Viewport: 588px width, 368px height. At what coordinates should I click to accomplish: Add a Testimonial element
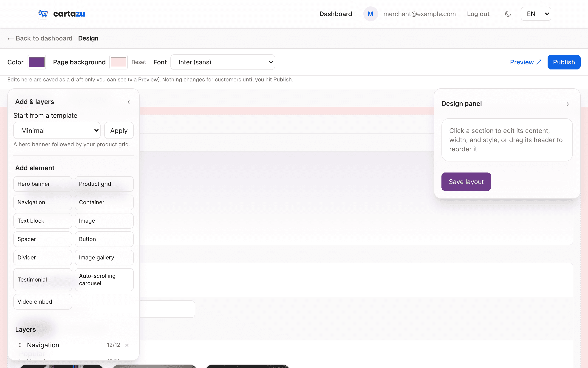pos(42,280)
